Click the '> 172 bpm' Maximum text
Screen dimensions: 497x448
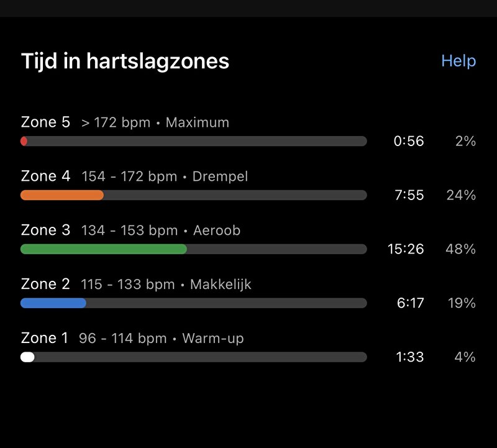click(116, 122)
